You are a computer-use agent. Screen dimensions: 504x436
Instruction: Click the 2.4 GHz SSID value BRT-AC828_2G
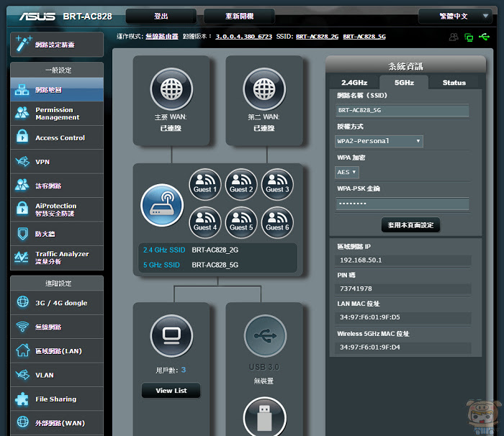[215, 250]
